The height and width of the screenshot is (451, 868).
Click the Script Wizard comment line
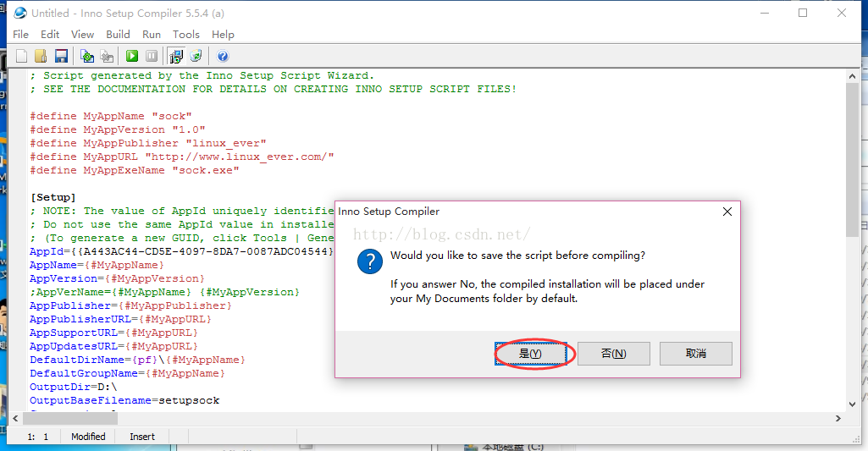pyautogui.click(x=202, y=75)
